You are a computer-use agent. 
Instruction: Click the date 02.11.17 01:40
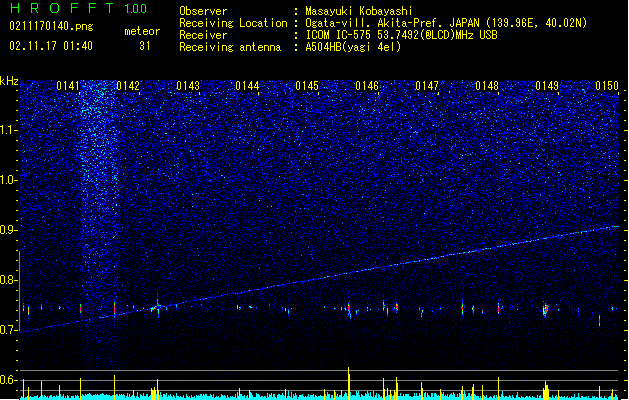pyautogui.click(x=51, y=46)
